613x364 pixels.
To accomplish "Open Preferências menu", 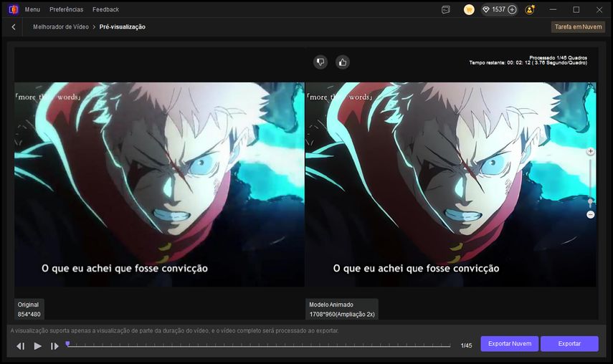I will coord(67,9).
